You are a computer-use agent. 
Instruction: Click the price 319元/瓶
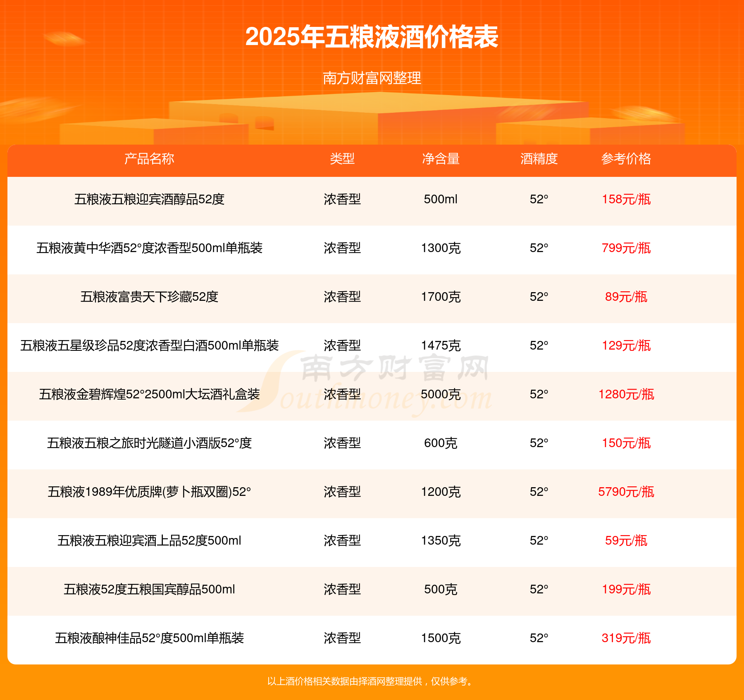[626, 638]
